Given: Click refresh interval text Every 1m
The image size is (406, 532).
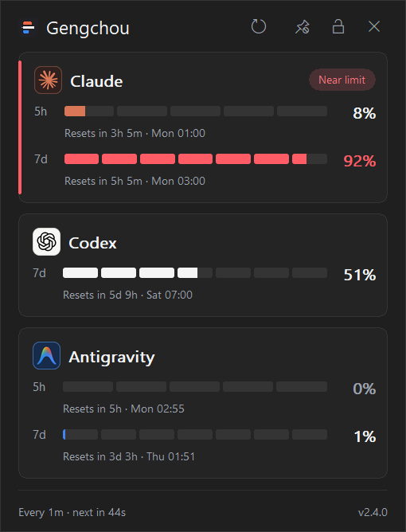Looking at the screenshot, I should [x=41, y=512].
